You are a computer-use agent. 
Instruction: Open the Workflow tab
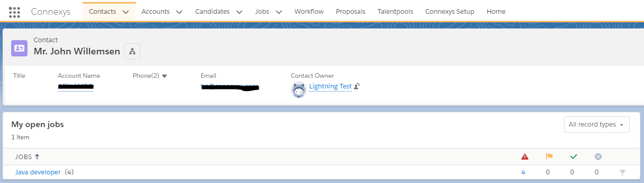coord(309,11)
